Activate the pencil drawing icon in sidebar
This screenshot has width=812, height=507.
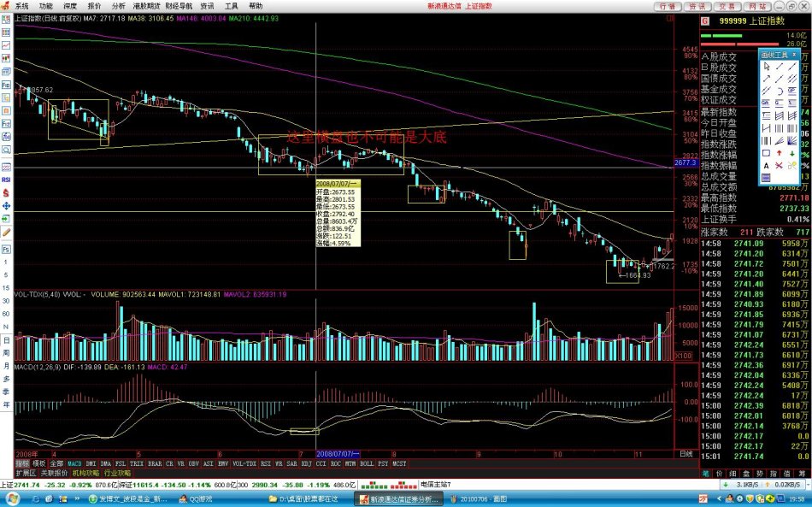[6, 233]
